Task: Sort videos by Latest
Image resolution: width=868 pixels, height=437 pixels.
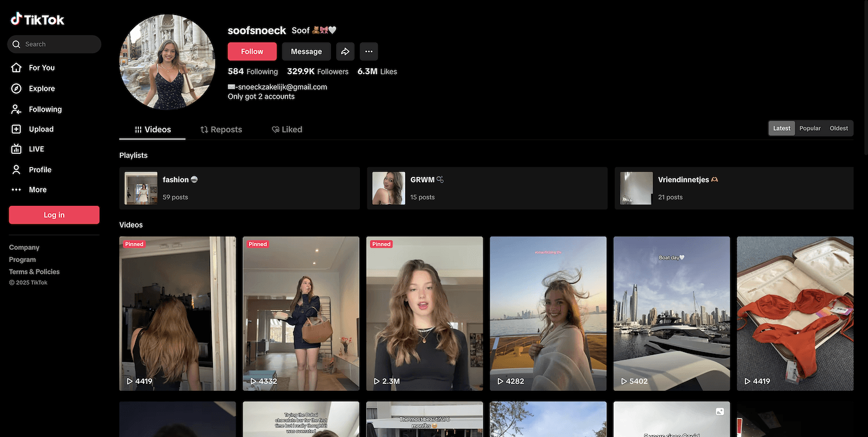Action: click(781, 128)
